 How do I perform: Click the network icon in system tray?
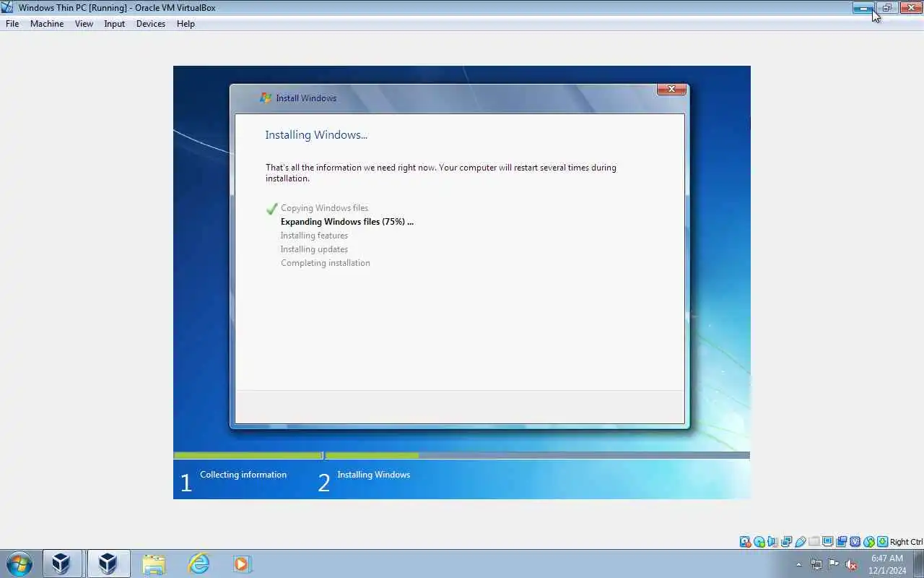pos(816,564)
